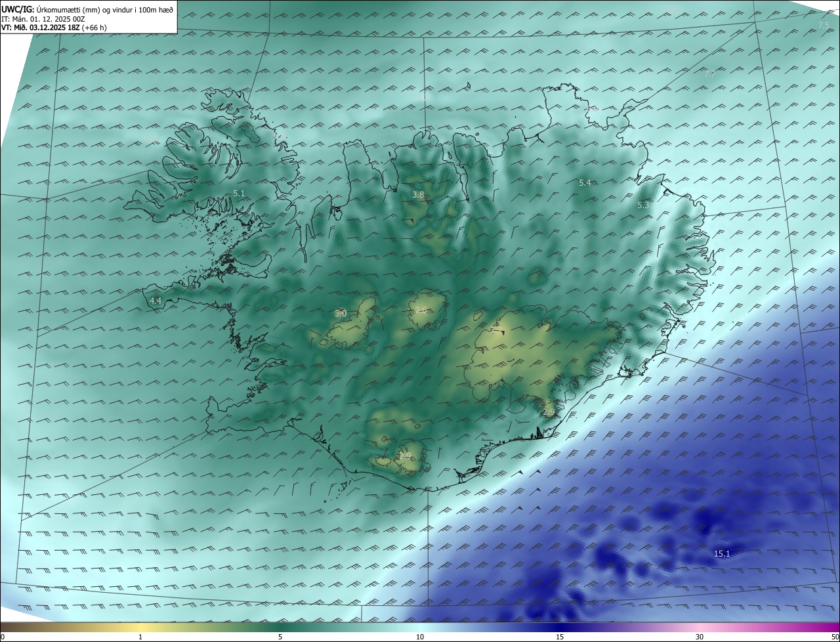Click the colorbar tick label '1'

click(x=140, y=637)
